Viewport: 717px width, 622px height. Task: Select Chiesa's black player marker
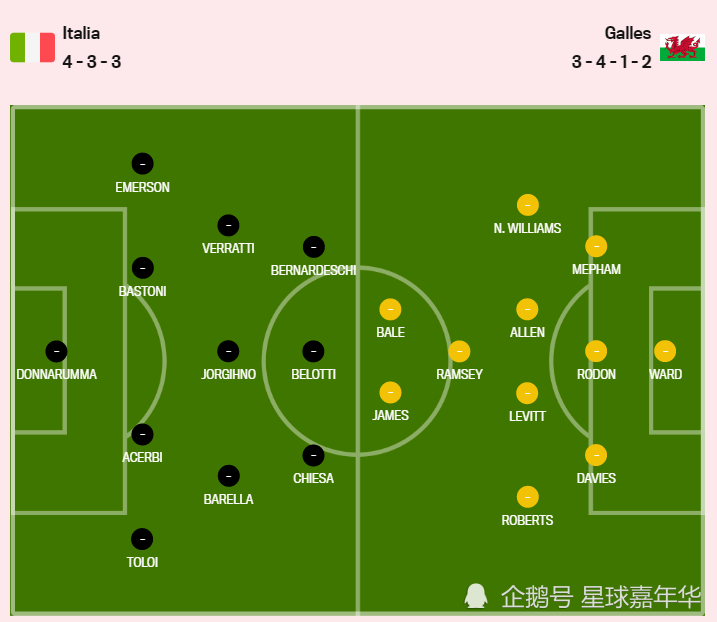click(313, 456)
